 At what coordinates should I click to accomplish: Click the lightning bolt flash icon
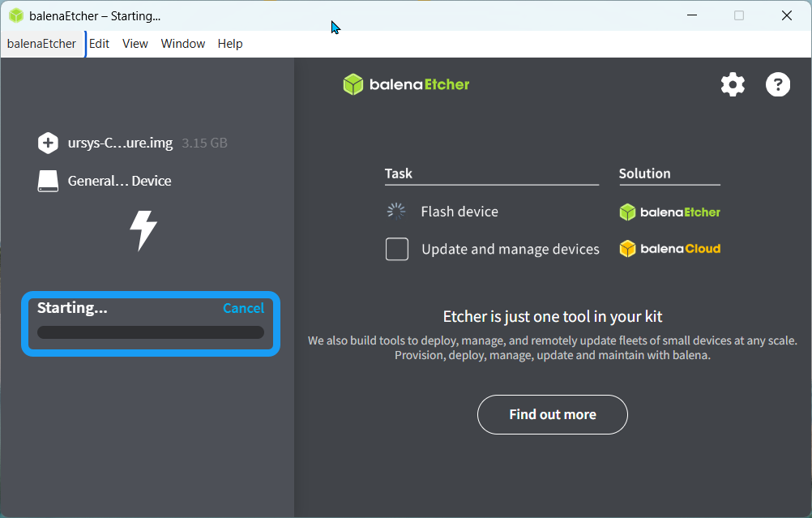[143, 230]
